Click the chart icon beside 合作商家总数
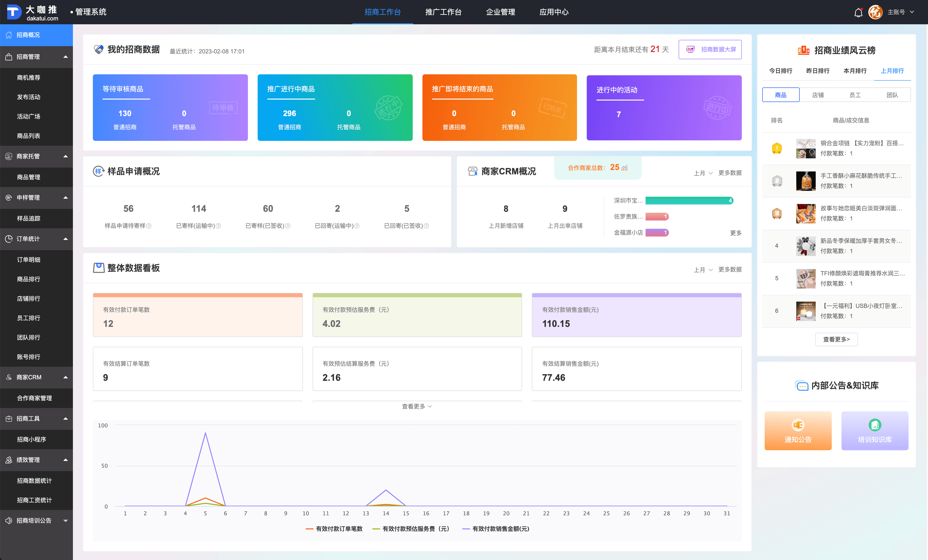Screen dimensions: 928x560 coord(624,168)
